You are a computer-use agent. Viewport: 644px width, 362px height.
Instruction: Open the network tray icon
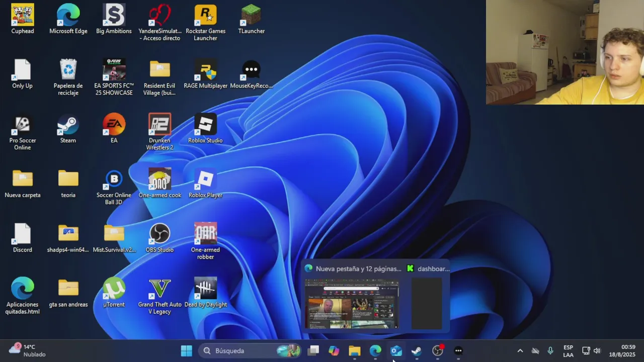click(586, 351)
